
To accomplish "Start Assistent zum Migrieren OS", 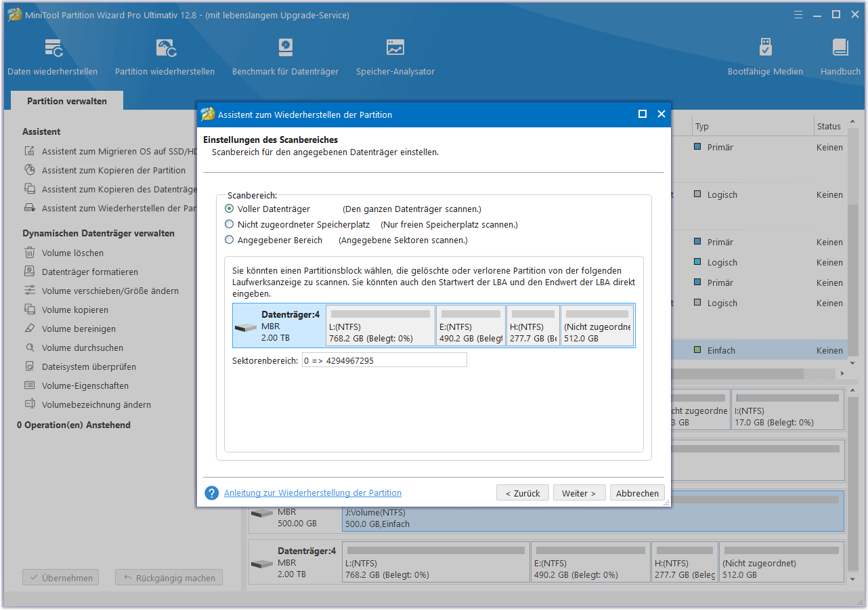I will coord(110,152).
